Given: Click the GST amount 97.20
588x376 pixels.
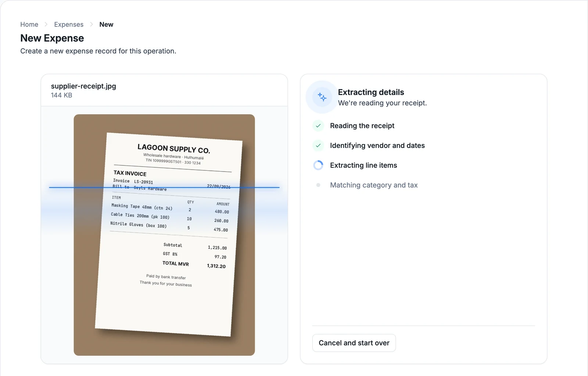Looking at the screenshot, I should [x=220, y=257].
